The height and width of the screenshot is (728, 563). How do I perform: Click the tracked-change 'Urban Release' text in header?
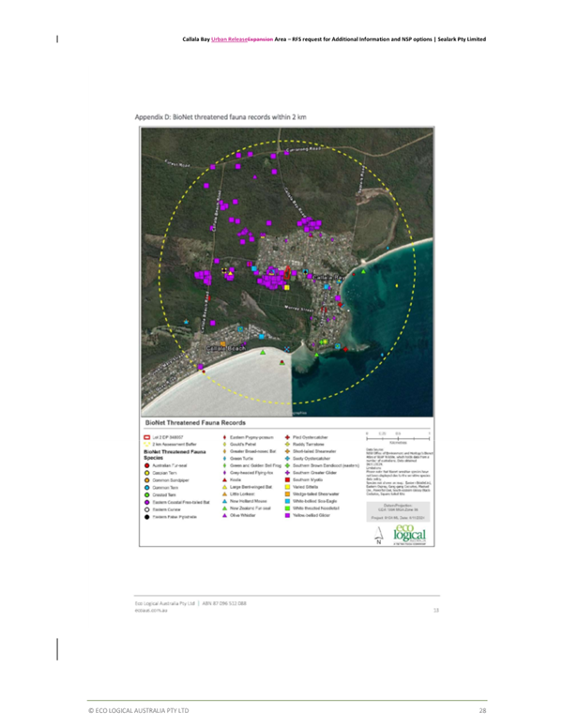pyautogui.click(x=229, y=39)
